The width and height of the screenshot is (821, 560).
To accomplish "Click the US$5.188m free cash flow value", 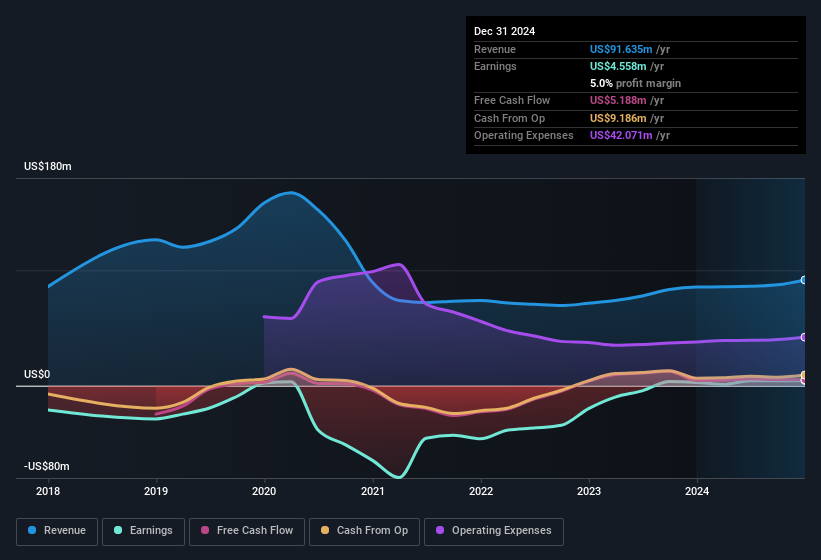I will 618,100.
